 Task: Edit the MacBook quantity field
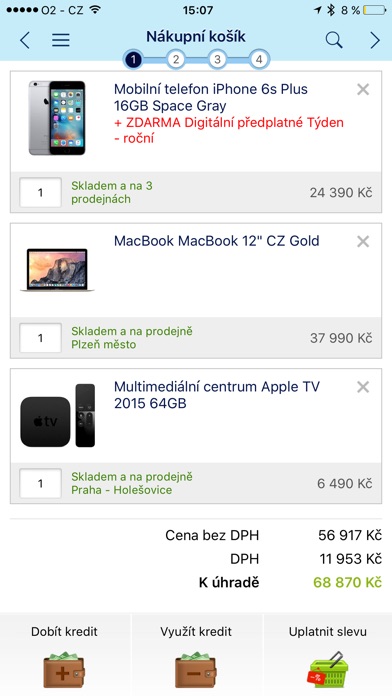40,338
